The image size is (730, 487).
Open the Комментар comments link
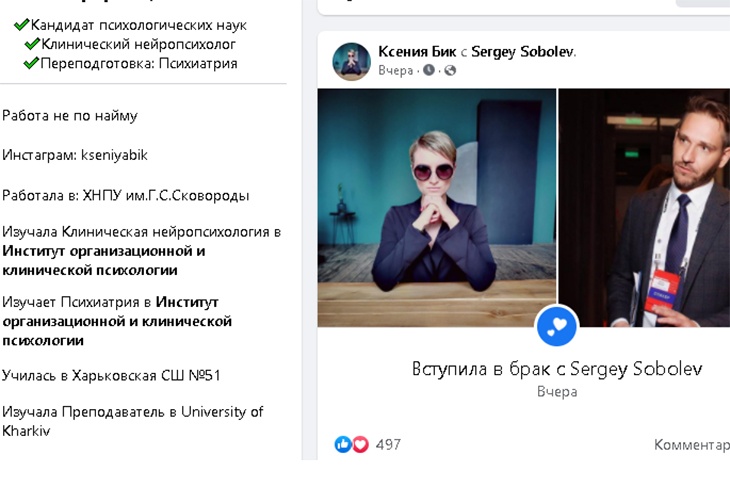coord(691,444)
